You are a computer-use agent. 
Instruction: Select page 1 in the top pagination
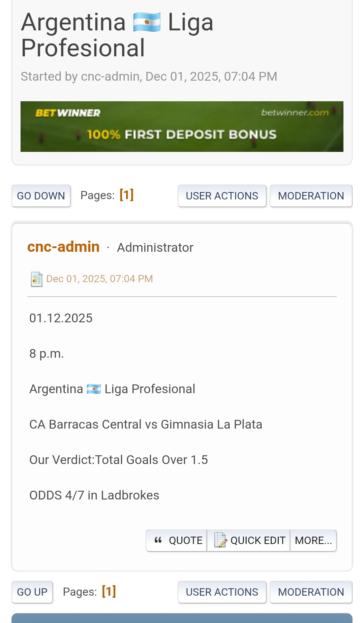(127, 195)
